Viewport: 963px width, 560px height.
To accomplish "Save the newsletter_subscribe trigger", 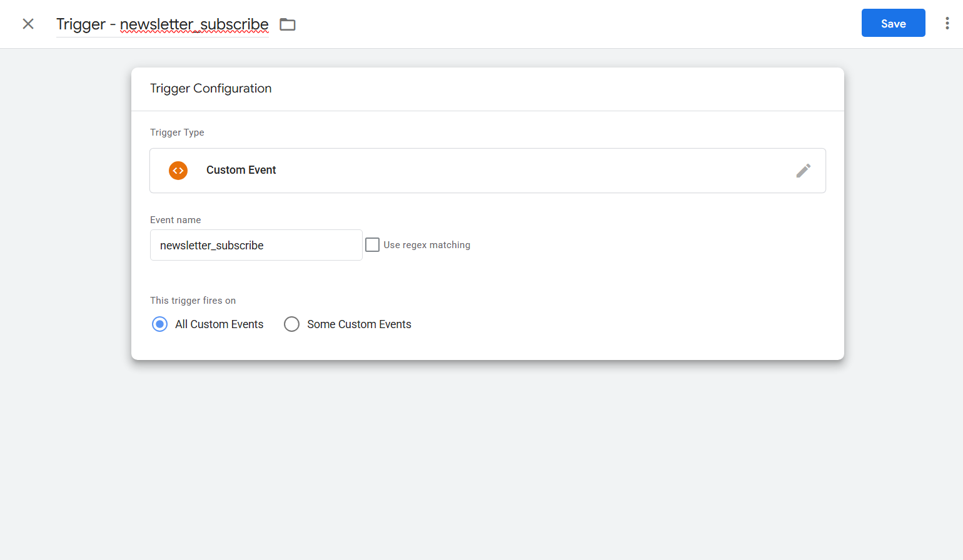I will pyautogui.click(x=893, y=23).
